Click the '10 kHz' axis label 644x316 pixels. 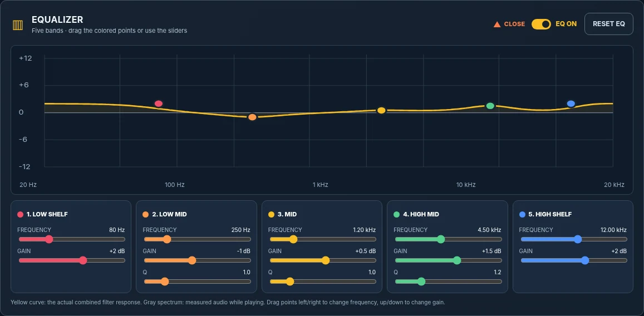(466, 185)
